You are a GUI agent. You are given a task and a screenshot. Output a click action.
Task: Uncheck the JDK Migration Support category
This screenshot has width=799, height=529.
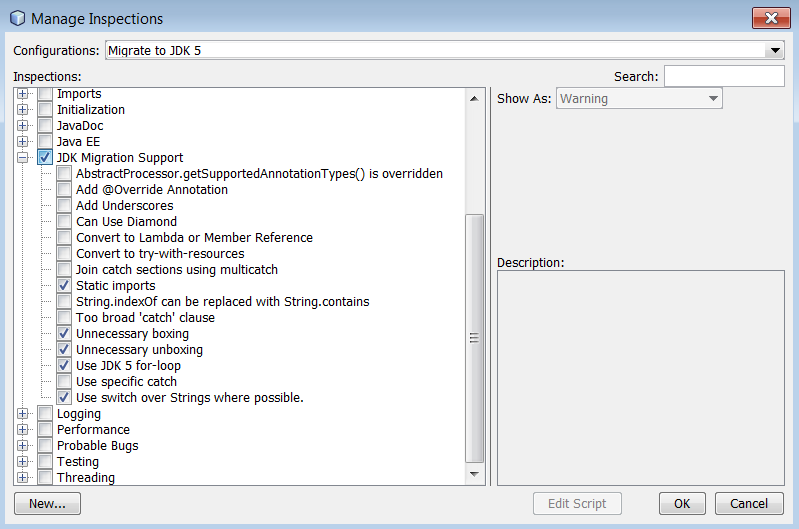pos(45,158)
